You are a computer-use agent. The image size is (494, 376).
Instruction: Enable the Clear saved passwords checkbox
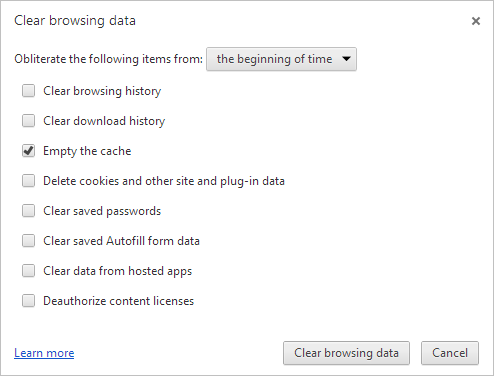pos(28,211)
